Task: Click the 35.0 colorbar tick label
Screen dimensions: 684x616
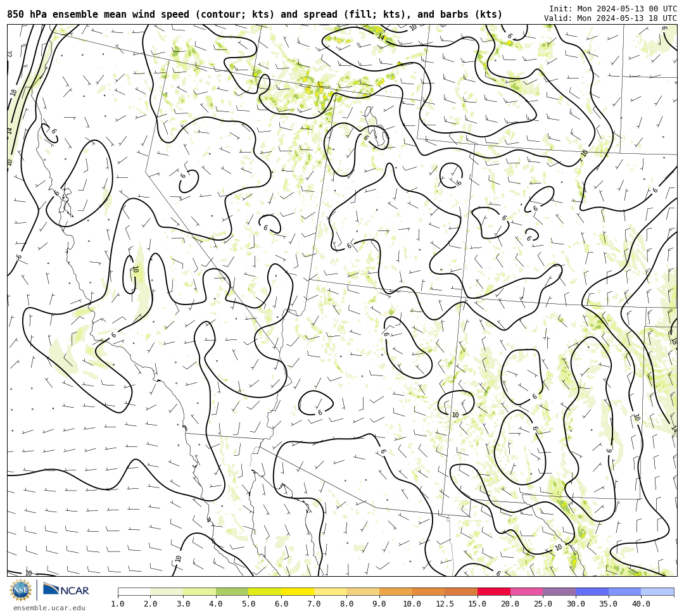Action: tap(609, 604)
